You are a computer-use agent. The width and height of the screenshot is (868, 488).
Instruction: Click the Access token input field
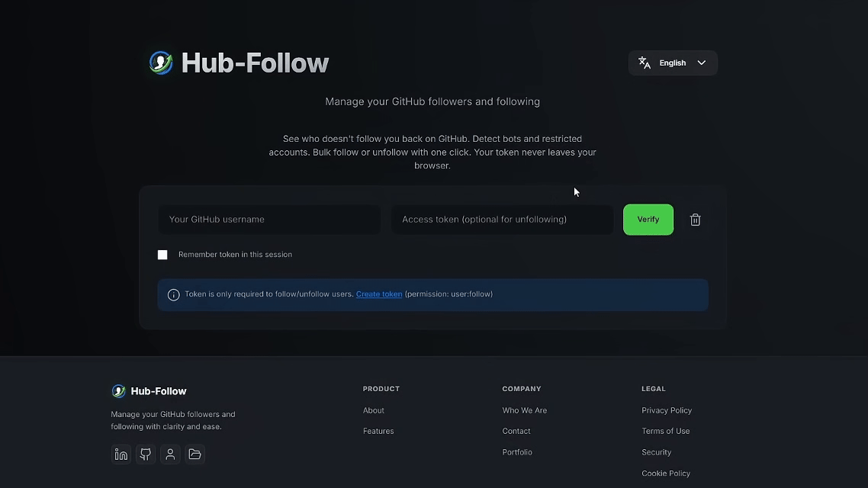click(x=503, y=220)
